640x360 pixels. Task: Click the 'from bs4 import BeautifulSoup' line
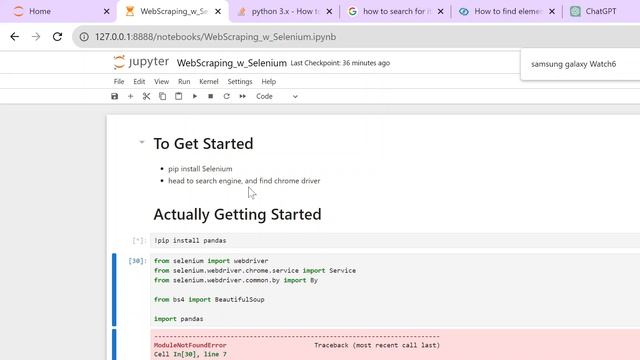click(x=209, y=300)
